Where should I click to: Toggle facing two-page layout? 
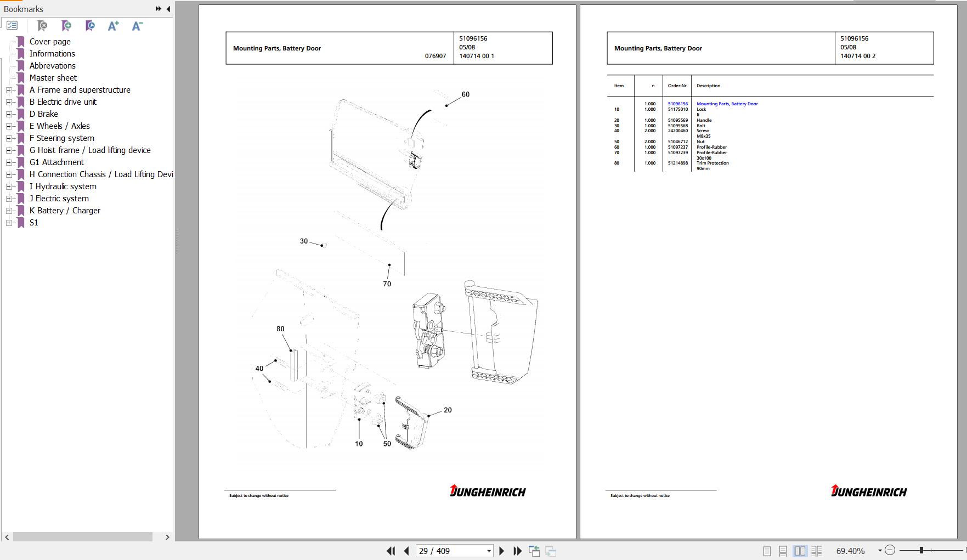point(800,551)
